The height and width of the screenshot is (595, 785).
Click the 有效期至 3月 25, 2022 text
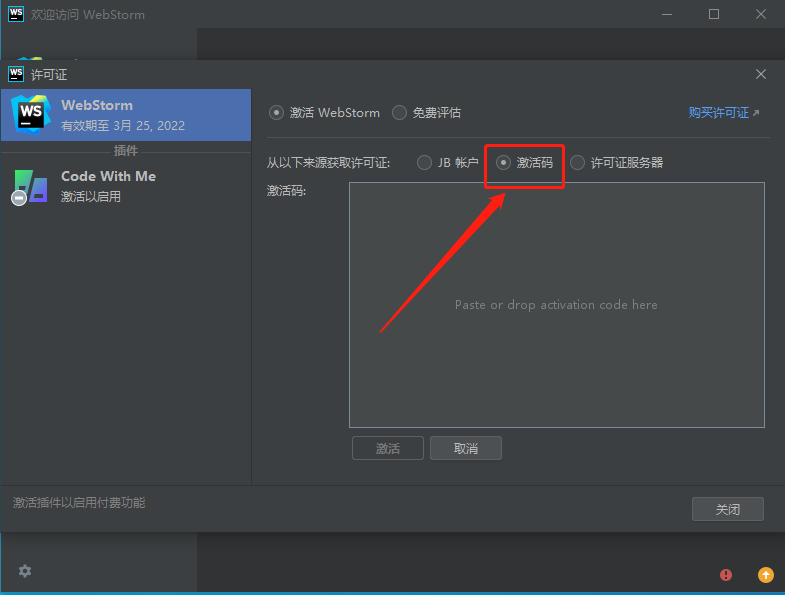click(x=123, y=125)
